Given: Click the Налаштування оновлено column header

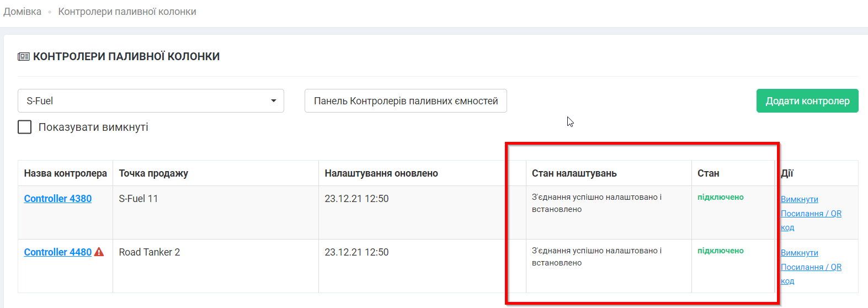Looking at the screenshot, I should pos(381,173).
